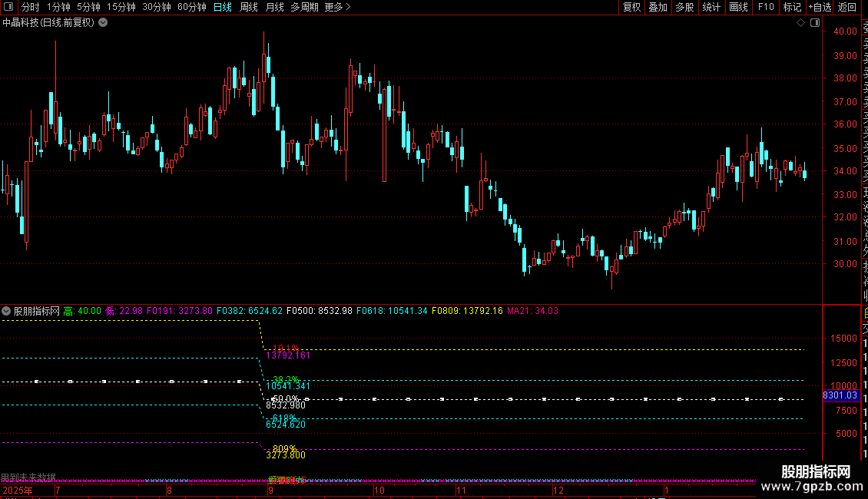Click the 叠加 overlay button
This screenshot has height=499, width=868.
point(658,7)
